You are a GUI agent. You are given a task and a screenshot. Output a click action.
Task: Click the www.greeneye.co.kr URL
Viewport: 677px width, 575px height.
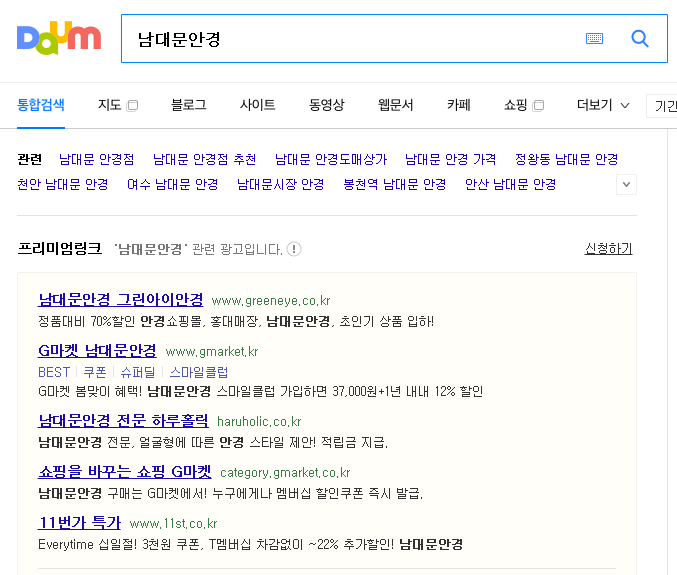tap(271, 301)
